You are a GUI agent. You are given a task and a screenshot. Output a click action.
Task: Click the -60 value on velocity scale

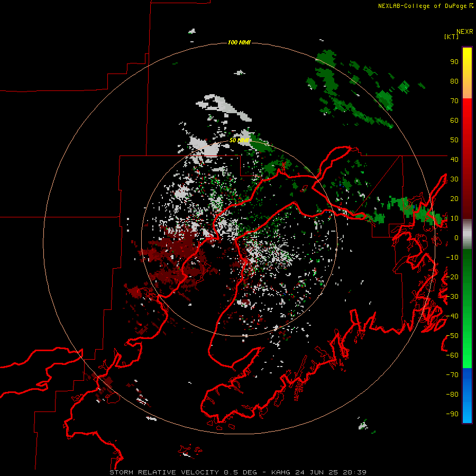[452, 355]
